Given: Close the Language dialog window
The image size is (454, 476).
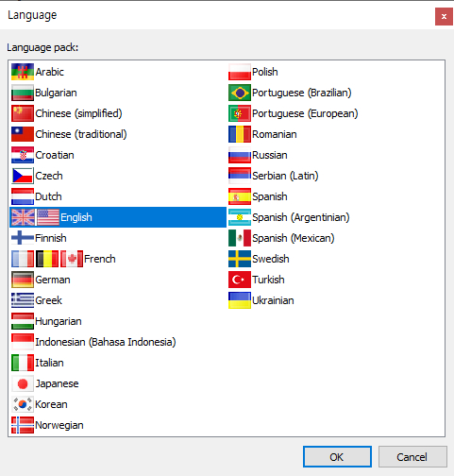Looking at the screenshot, I should point(444,16).
